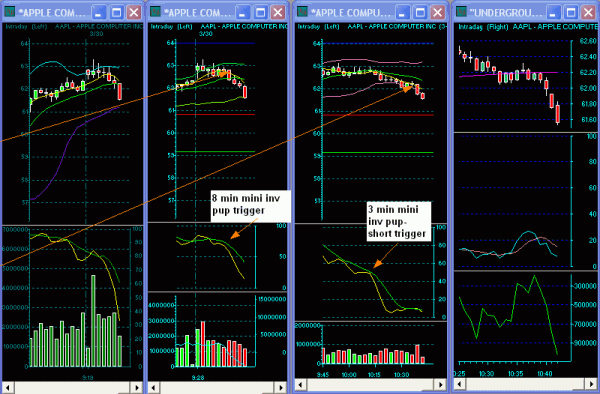The image size is (600, 394).
Task: Minimize the Underground chart window
Action: 553,13
